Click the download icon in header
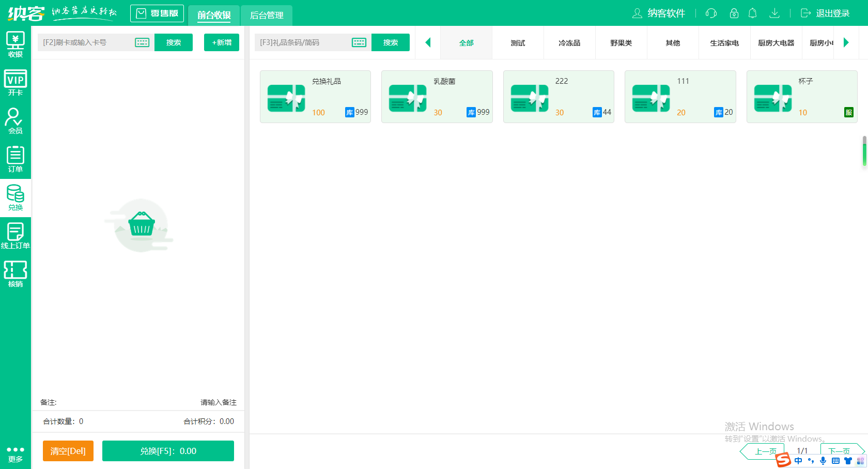This screenshot has width=868, height=469. (x=774, y=13)
